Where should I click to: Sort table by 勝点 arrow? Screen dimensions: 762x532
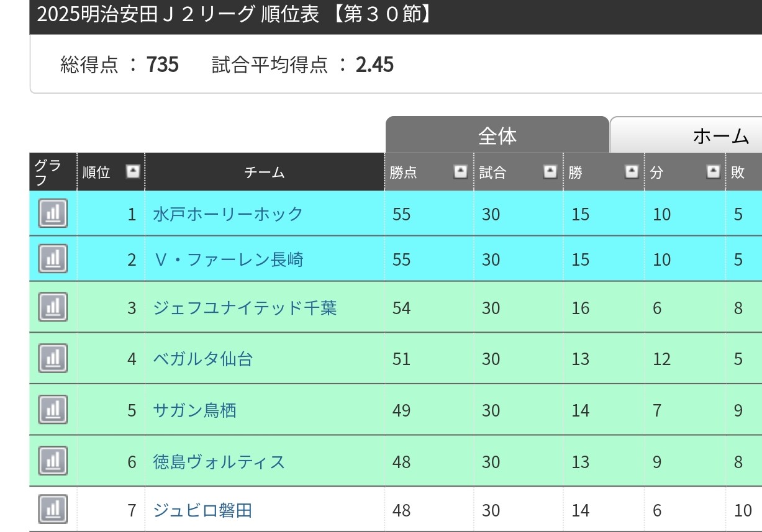coord(460,172)
